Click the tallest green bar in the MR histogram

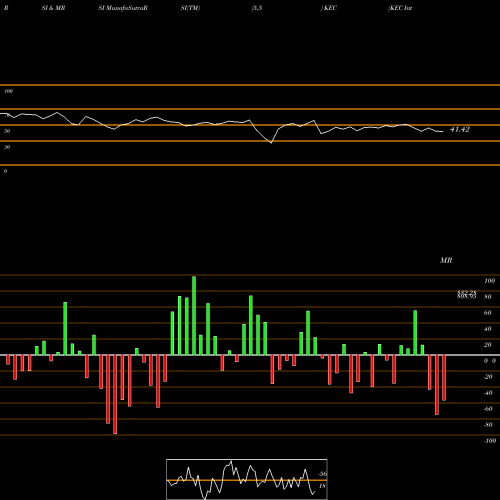194,315
